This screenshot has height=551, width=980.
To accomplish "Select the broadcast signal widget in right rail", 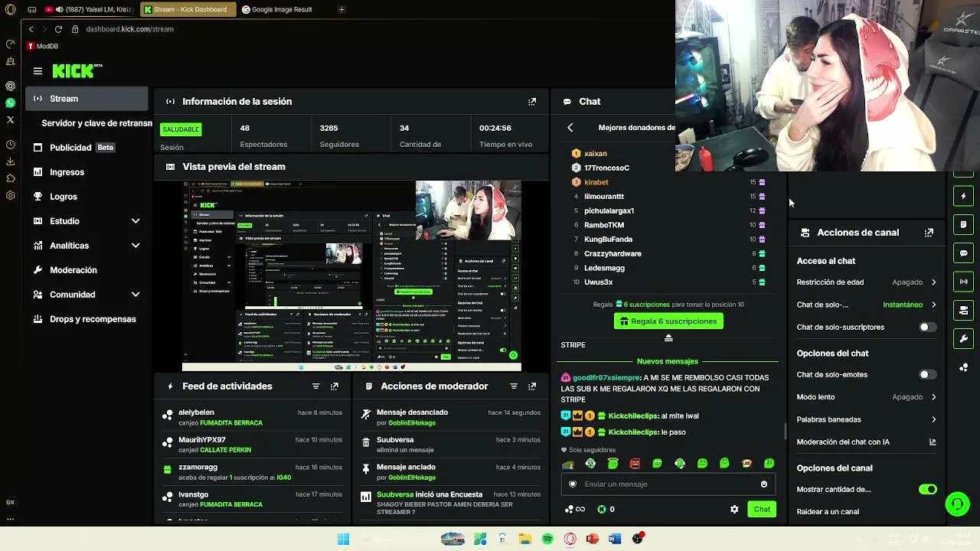I will coord(963,282).
